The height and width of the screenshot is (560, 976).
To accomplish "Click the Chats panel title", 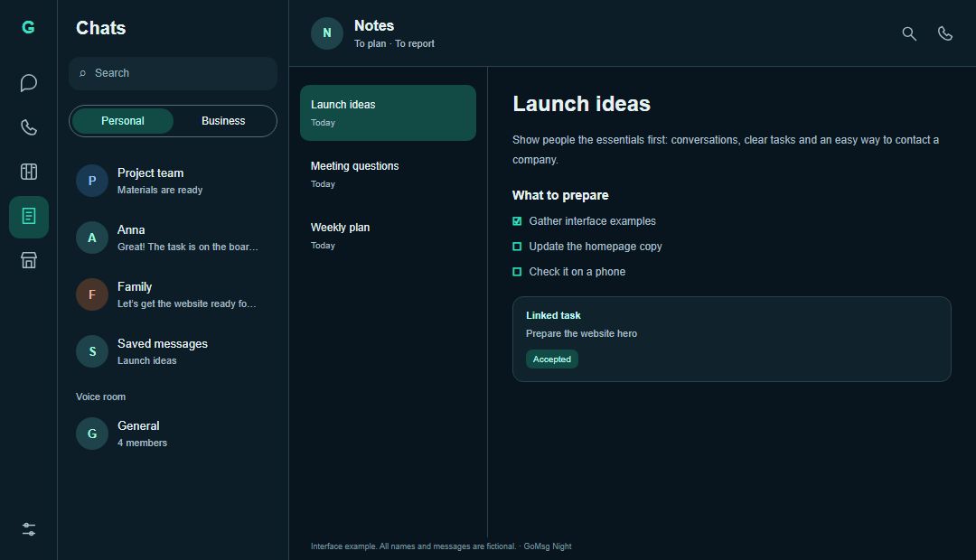I will coord(101,28).
